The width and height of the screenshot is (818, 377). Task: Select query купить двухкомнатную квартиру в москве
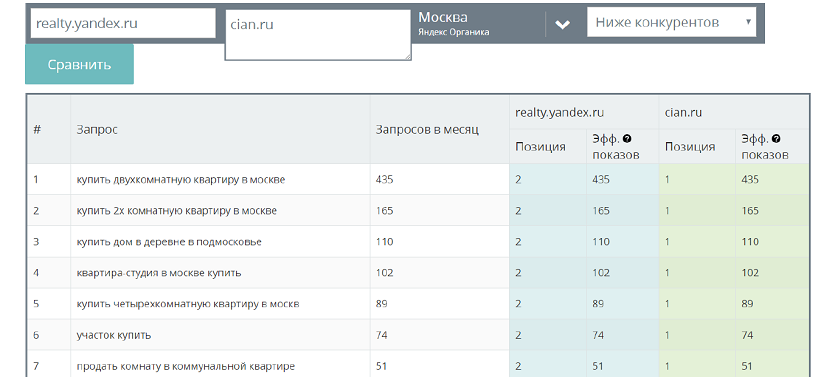click(181, 180)
